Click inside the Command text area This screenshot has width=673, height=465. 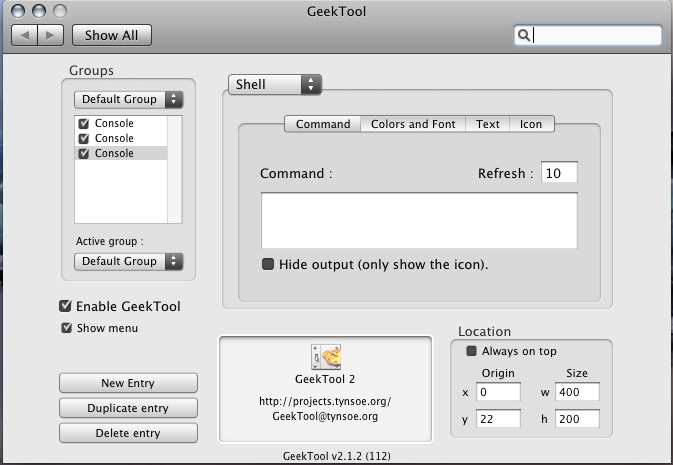tap(419, 221)
